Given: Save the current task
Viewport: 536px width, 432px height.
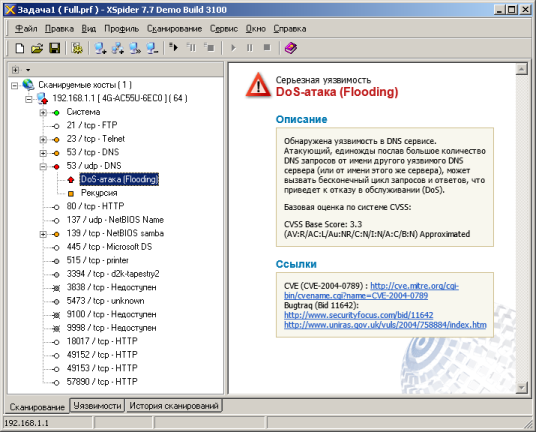Looking at the screenshot, I should (55, 48).
